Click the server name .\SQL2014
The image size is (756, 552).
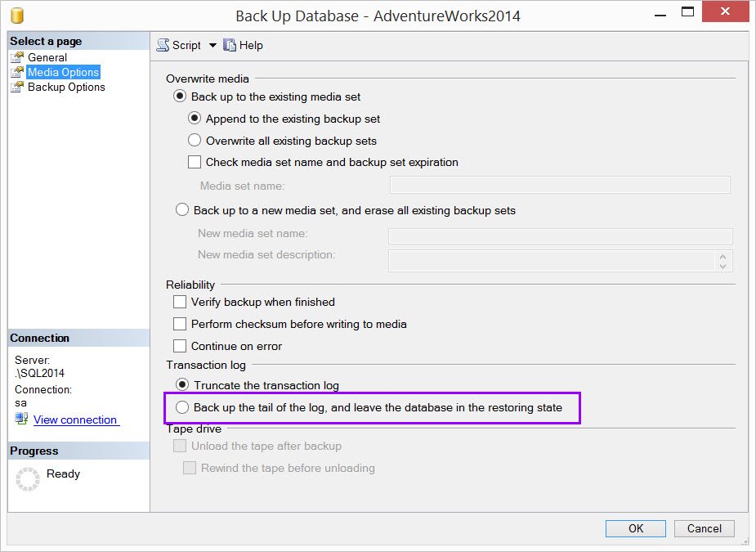39,373
